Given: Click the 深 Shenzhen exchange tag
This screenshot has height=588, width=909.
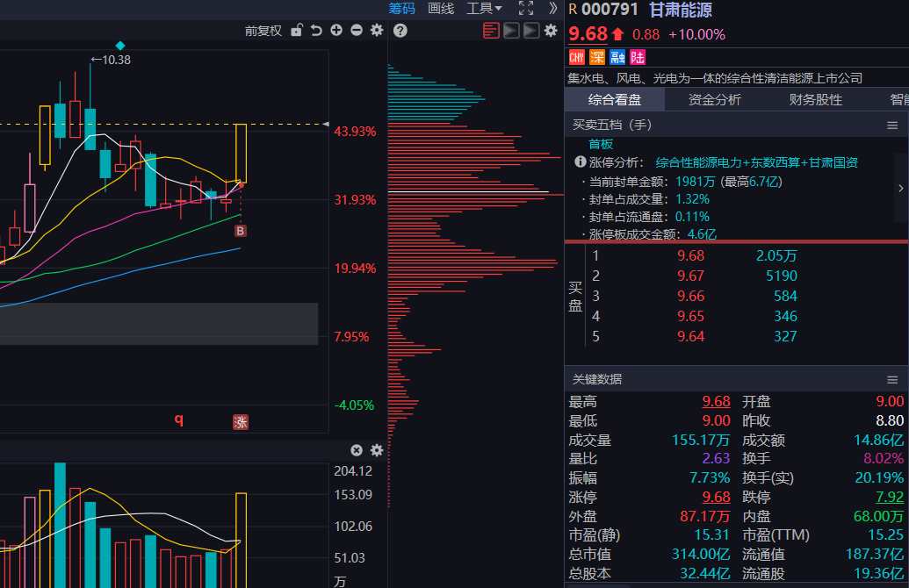Looking at the screenshot, I should click(x=597, y=57).
